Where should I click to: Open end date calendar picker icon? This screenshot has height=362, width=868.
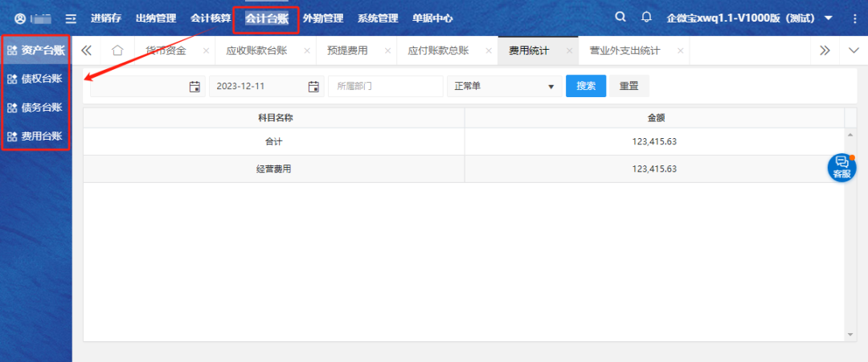(313, 87)
